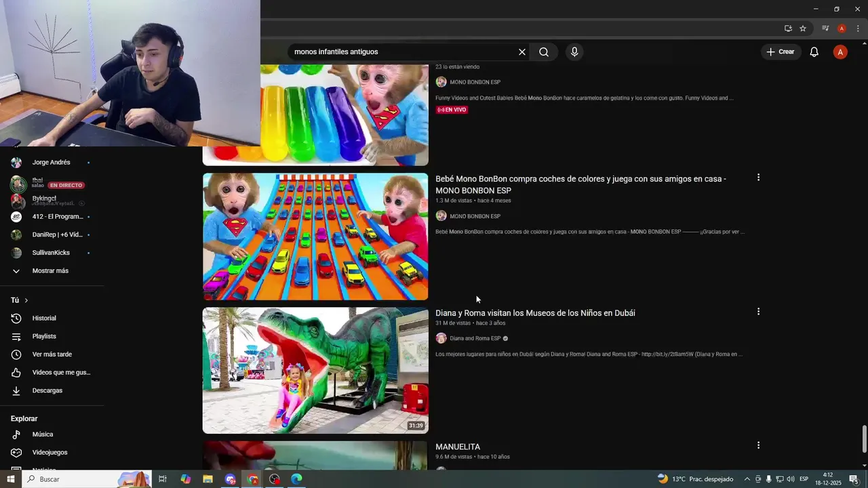Click '31 M de vistas' under Diana y Roma
868x488 pixels.
(453, 323)
